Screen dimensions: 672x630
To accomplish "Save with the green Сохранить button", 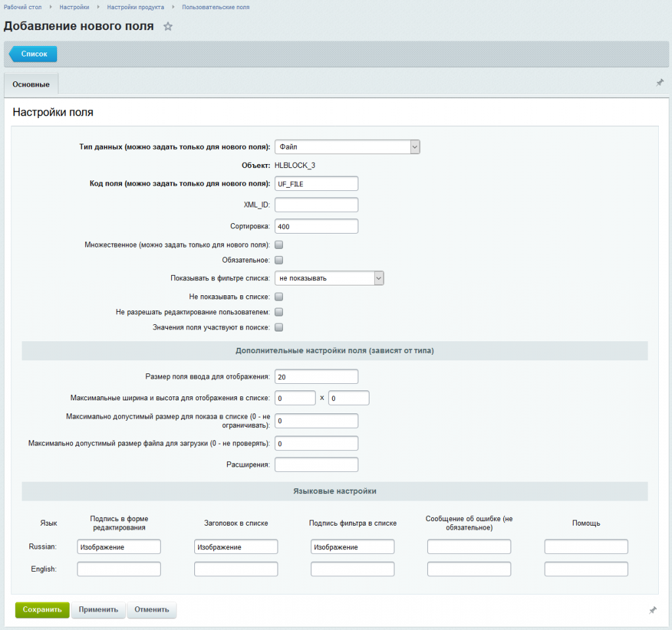I will 42,610.
